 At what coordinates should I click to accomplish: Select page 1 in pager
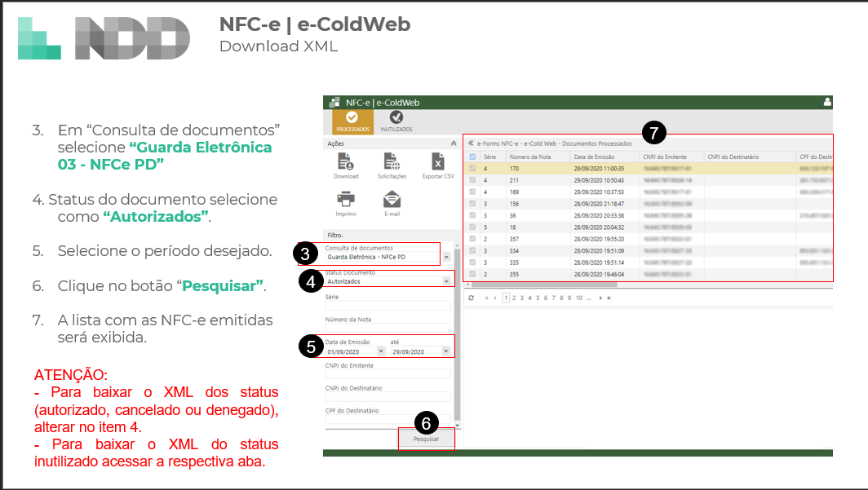506,298
